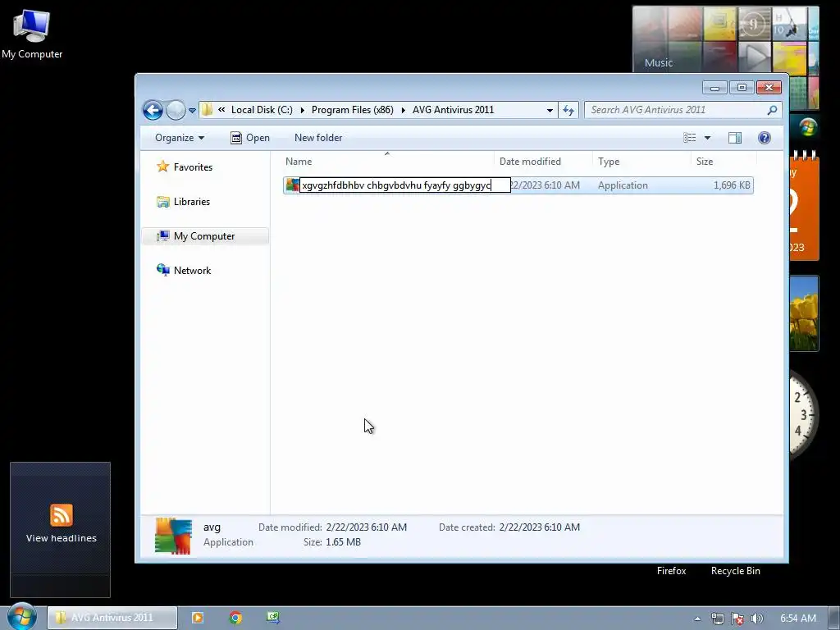
Task: Open the address bar history dropdown
Action: pos(550,111)
